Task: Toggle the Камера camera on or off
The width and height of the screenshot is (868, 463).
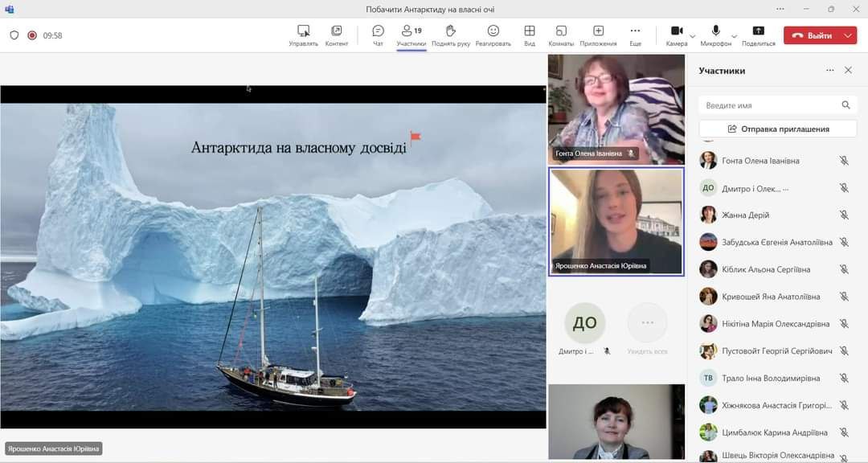Action: tap(676, 31)
